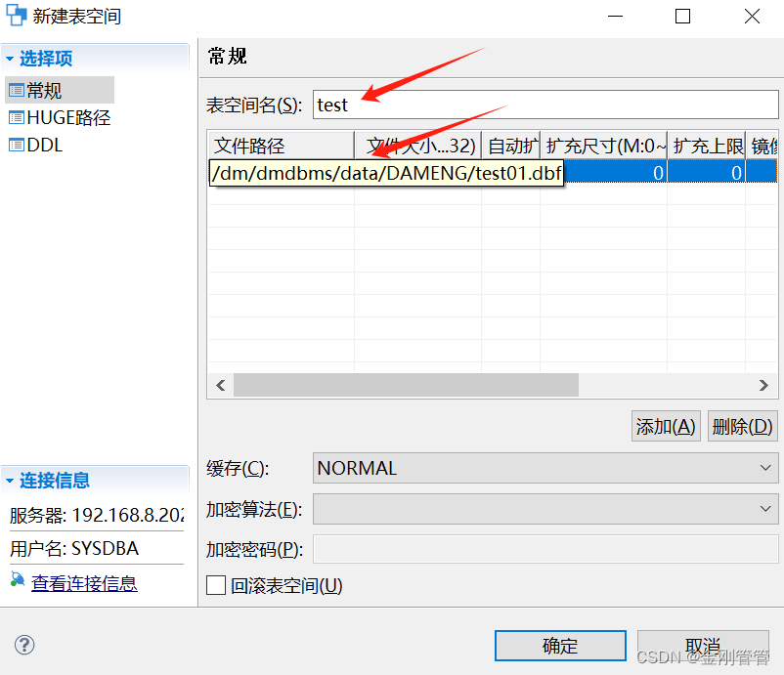Click the 新建表空间 title bar icon
The image size is (784, 675).
15,16
